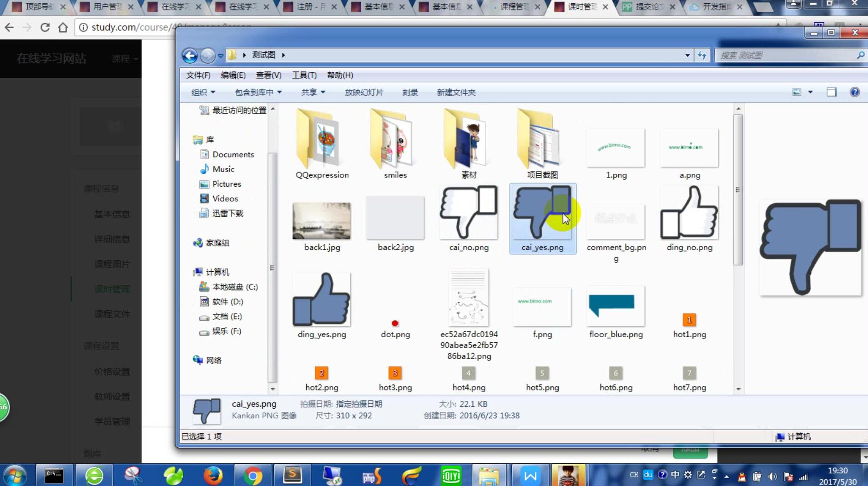868x486 pixels.
Task: Refresh the 测试图 folder view
Action: (x=702, y=56)
